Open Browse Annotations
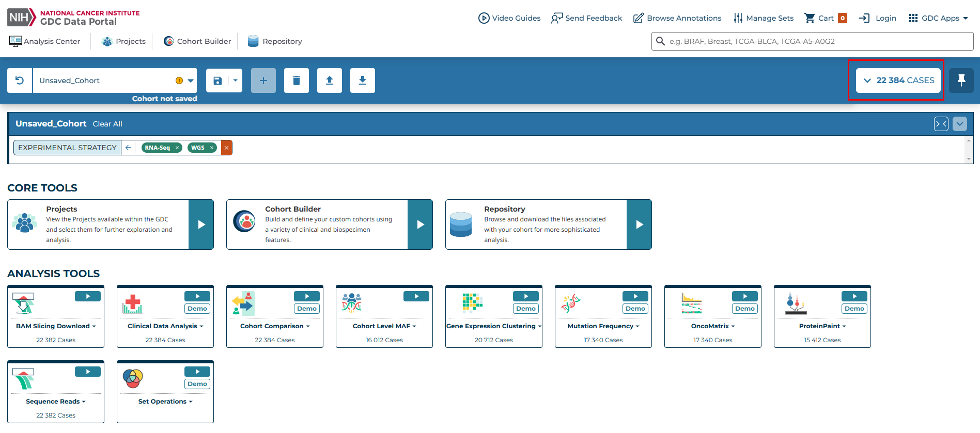The image size is (980, 433). tap(677, 18)
